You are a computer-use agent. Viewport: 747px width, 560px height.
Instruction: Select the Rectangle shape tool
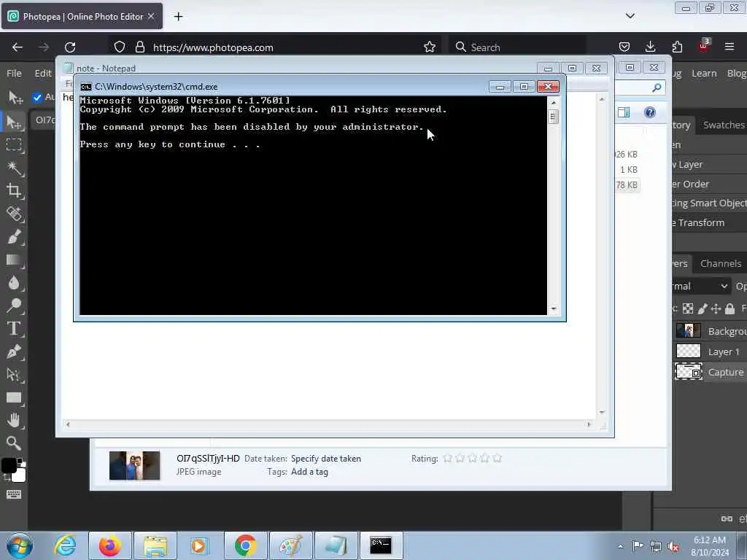coord(15,397)
